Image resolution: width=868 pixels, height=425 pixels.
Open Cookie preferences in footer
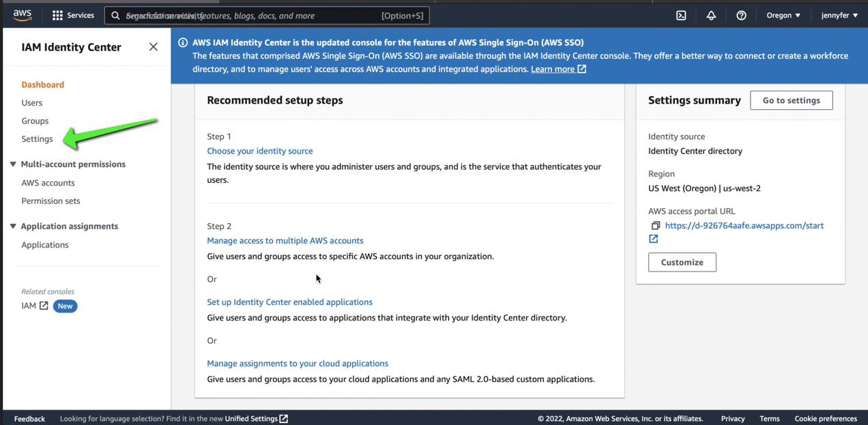tap(826, 419)
